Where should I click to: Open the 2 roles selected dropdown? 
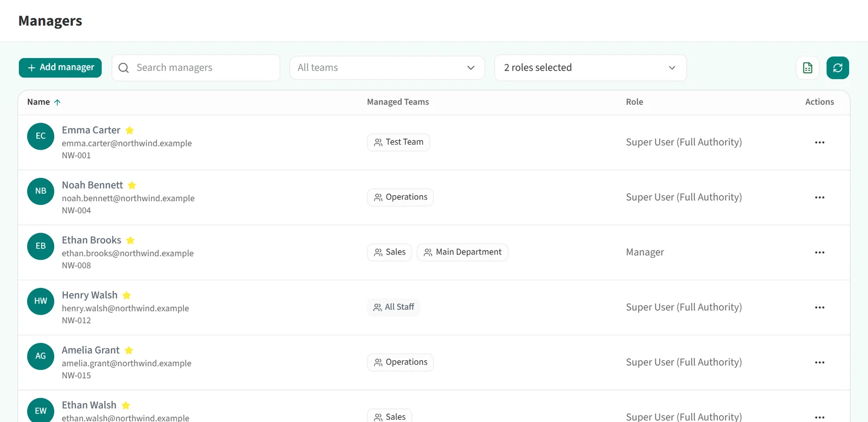click(x=590, y=68)
